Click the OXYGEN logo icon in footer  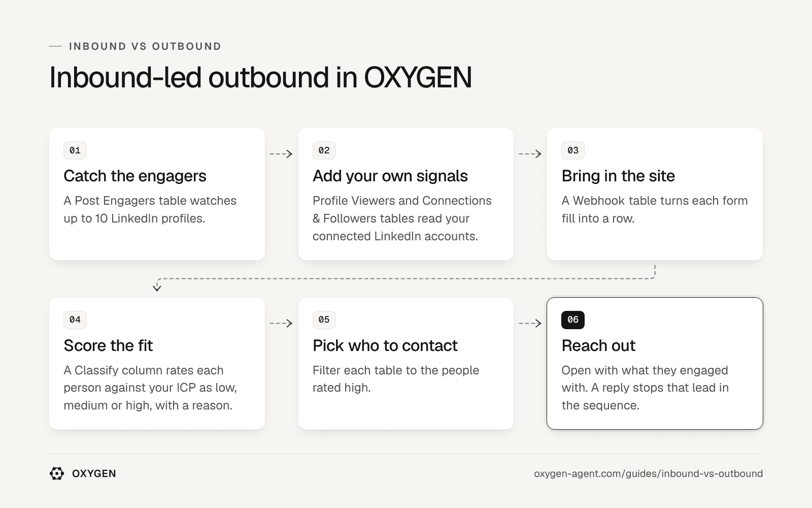(57, 473)
